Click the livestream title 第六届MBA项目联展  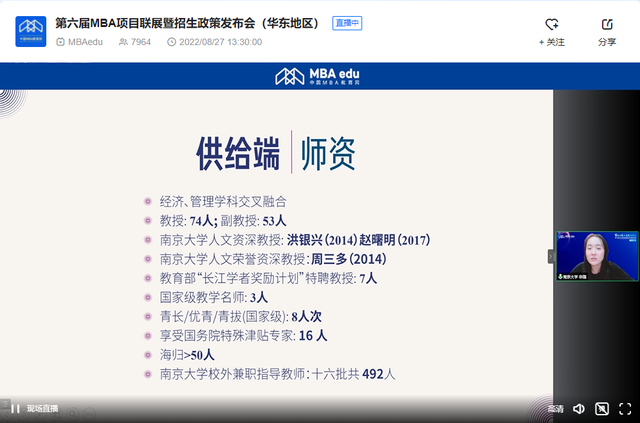(187, 23)
